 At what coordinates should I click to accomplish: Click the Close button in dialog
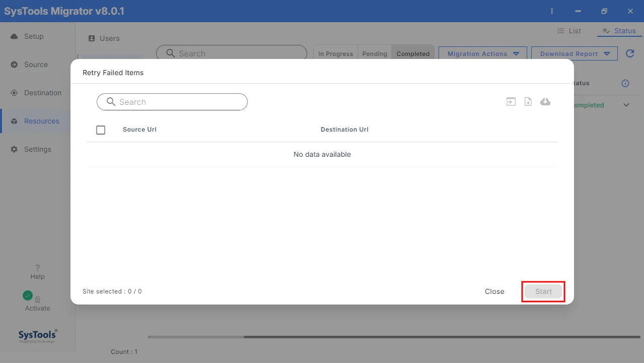(494, 291)
